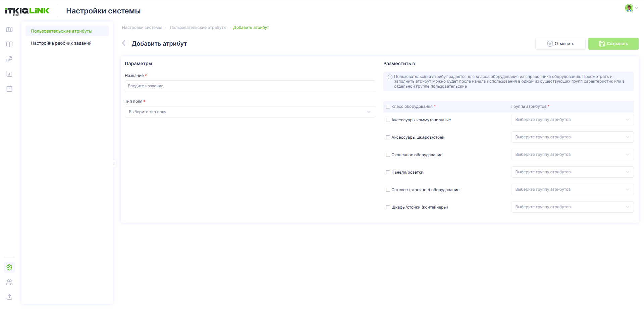Open the bar chart reports icon
The height and width of the screenshot is (309, 644).
pyautogui.click(x=9, y=74)
